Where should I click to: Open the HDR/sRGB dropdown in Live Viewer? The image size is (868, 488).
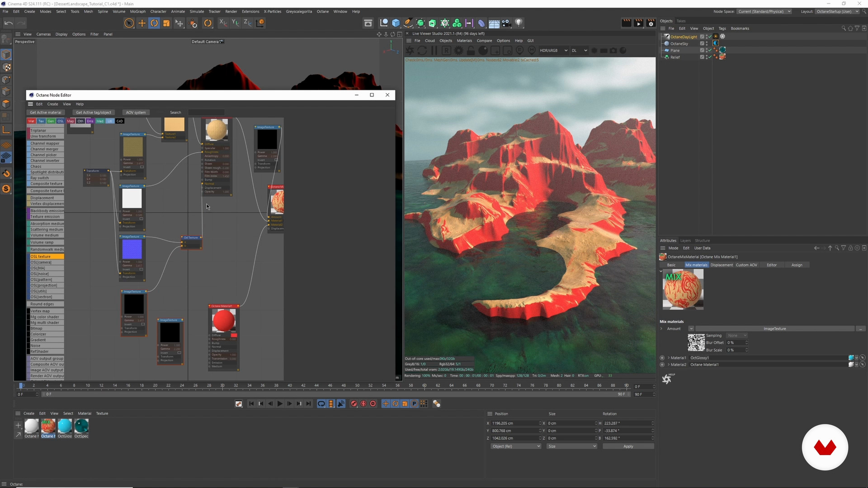553,51
